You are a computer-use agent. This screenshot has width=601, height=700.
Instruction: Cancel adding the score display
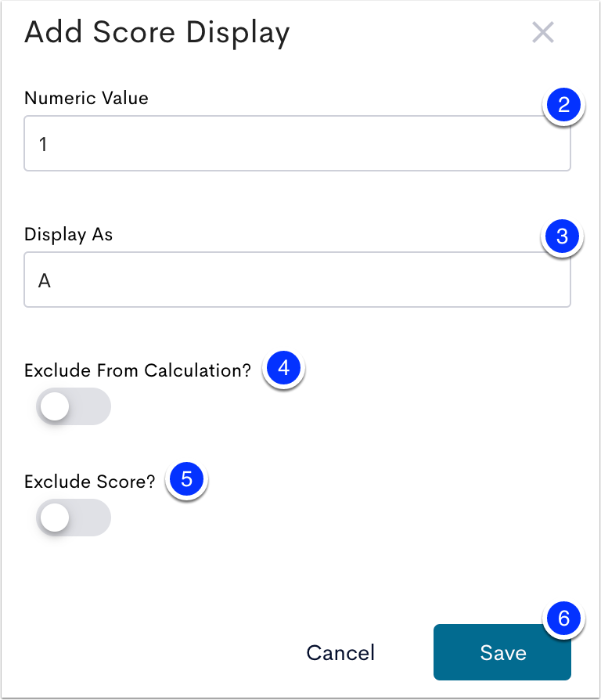[340, 653]
